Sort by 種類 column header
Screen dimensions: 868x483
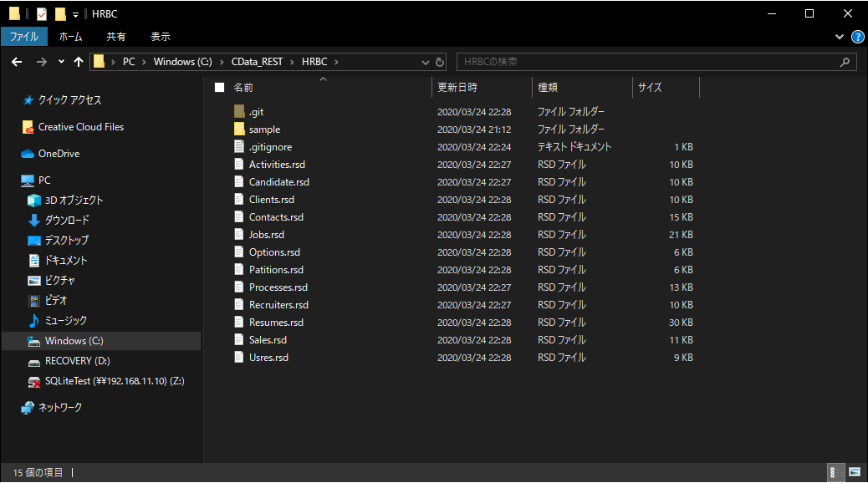point(548,88)
